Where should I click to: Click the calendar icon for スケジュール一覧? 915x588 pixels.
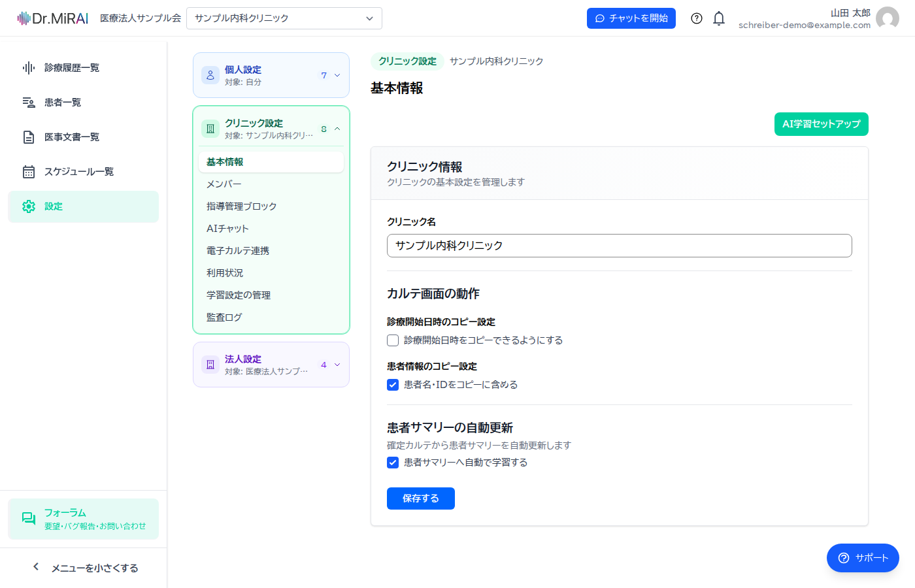pos(29,172)
